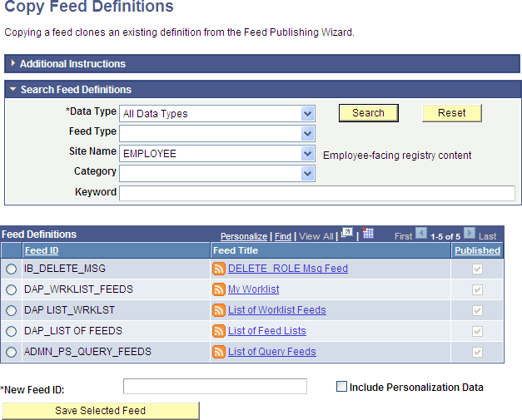Select DAP LIST_WRKLST radio button
The width and height of the screenshot is (522, 420).
12,310
